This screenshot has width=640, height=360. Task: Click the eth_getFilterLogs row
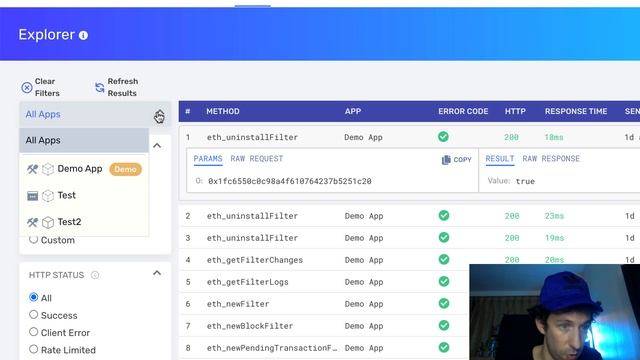point(409,282)
